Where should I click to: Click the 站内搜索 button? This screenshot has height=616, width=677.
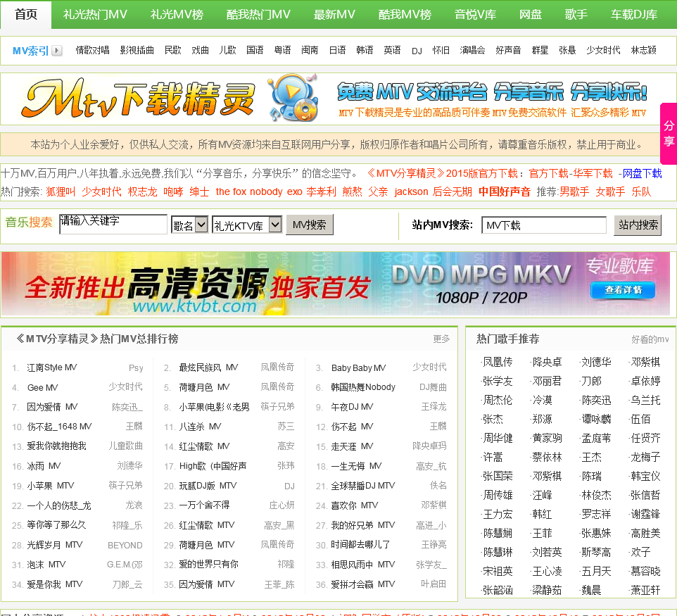[x=638, y=225]
